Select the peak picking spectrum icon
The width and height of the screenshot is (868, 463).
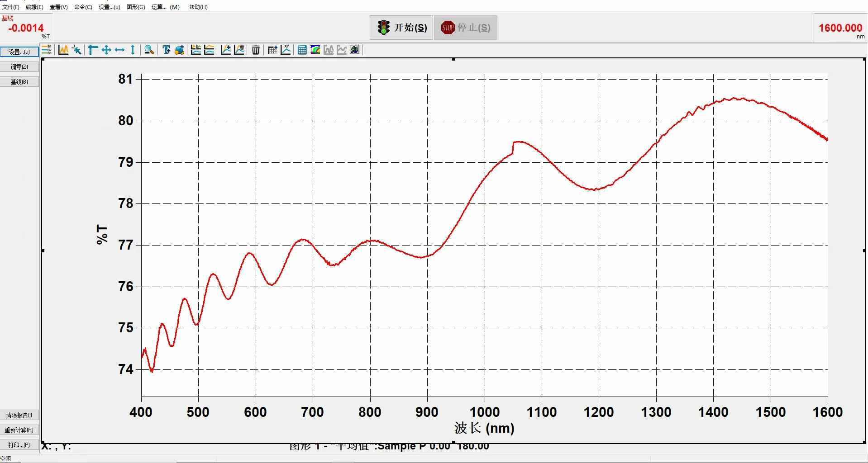point(63,50)
